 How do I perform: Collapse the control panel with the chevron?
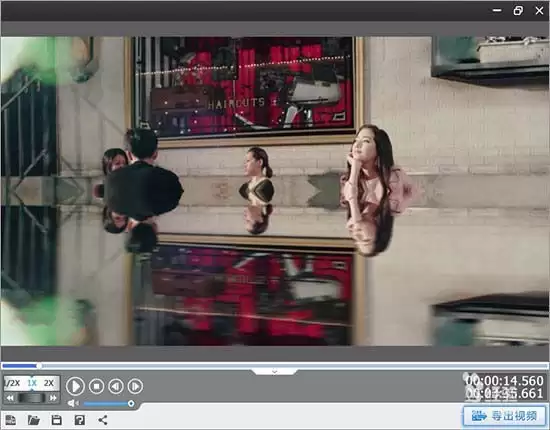pyautogui.click(x=275, y=371)
